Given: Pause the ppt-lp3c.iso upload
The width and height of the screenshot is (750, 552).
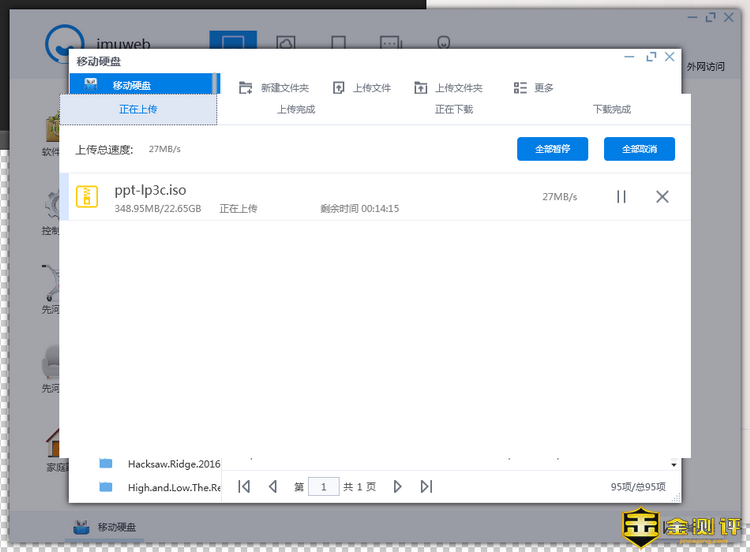Looking at the screenshot, I should [621, 197].
